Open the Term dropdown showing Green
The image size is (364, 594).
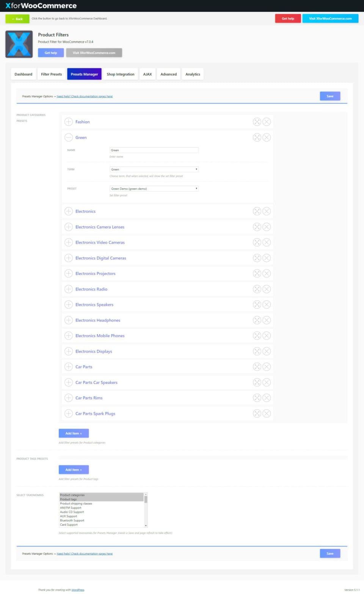click(x=154, y=169)
